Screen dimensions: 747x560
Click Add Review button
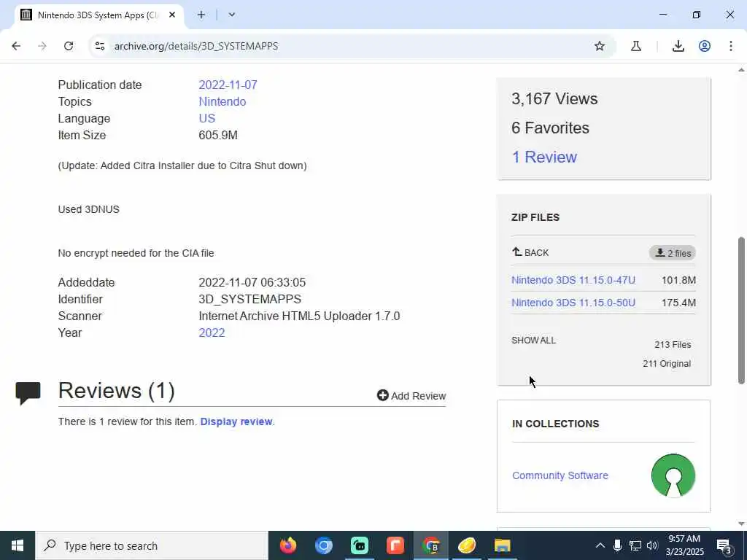[x=411, y=396]
